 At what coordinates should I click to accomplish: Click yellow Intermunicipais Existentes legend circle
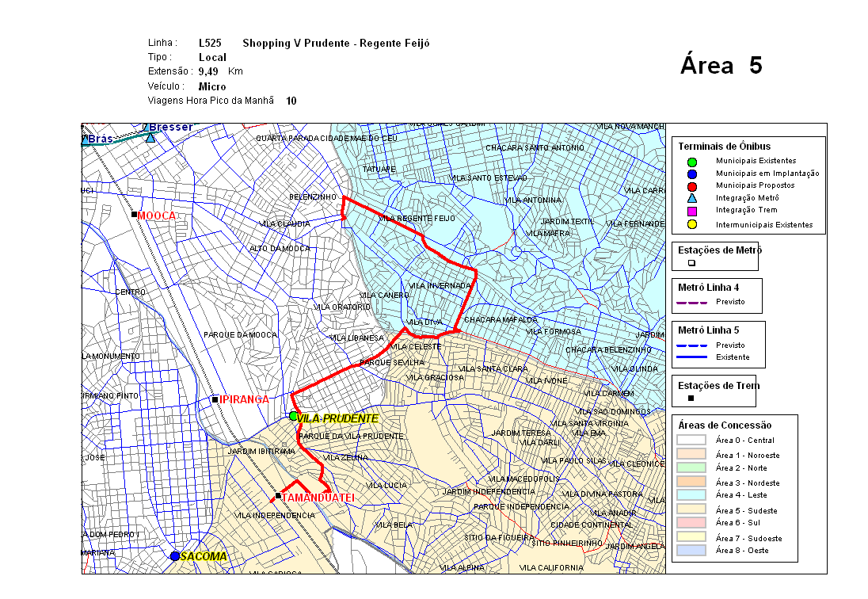point(691,224)
